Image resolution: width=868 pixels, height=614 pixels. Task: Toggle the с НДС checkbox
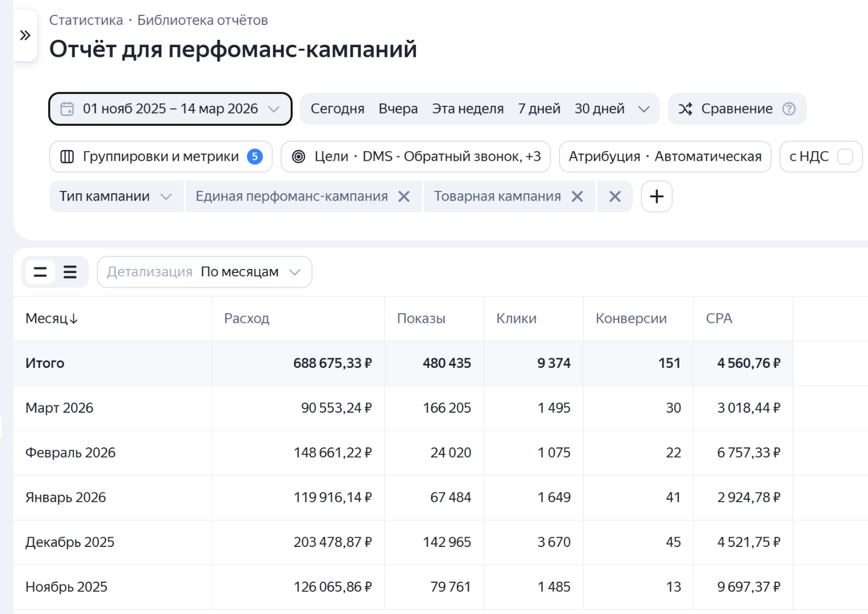pos(845,156)
